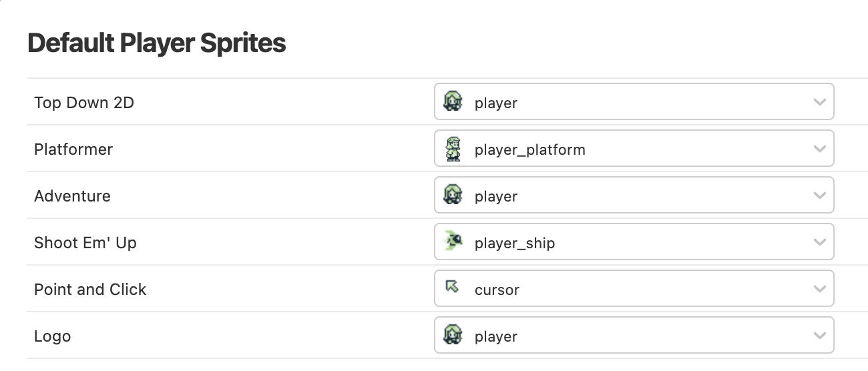Expand the Logo sprite dropdown chevron
Viewport: 868px width, 371px height.
pyautogui.click(x=820, y=336)
